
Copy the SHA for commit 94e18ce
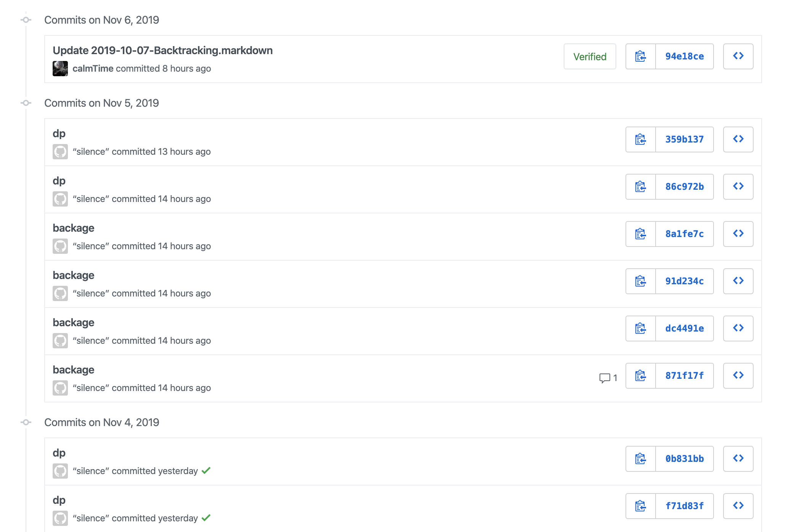(640, 56)
